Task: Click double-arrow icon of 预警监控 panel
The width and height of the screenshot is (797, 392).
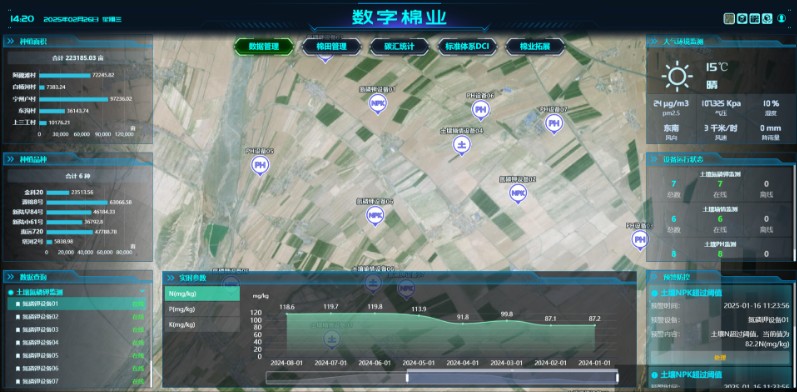Action: (x=654, y=277)
